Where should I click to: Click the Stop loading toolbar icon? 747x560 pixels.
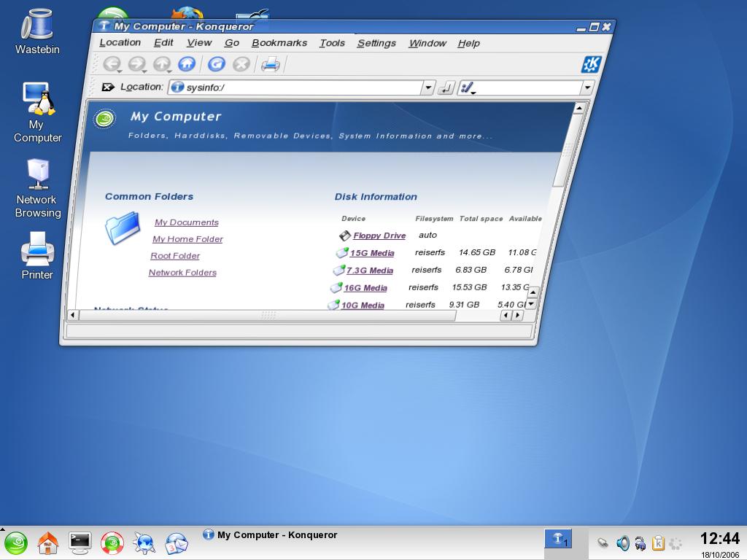coord(241,64)
